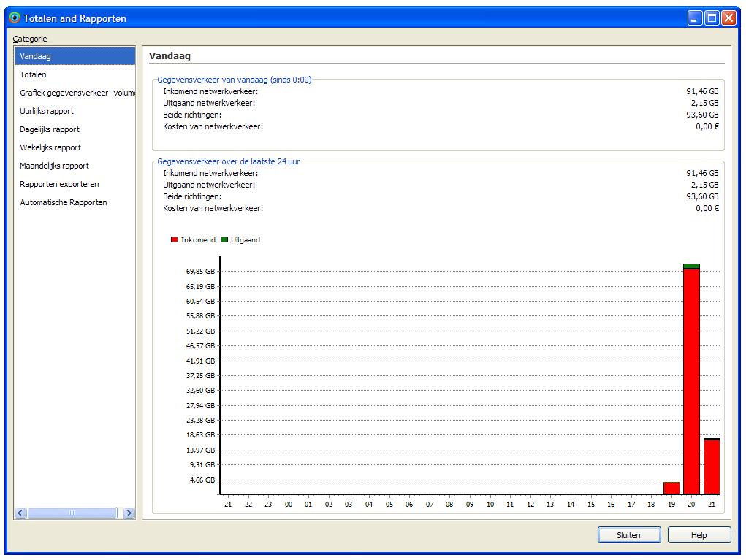Open Grafiek gegevensverkeer volume view
The height and width of the screenshot is (560, 746).
[x=77, y=93]
